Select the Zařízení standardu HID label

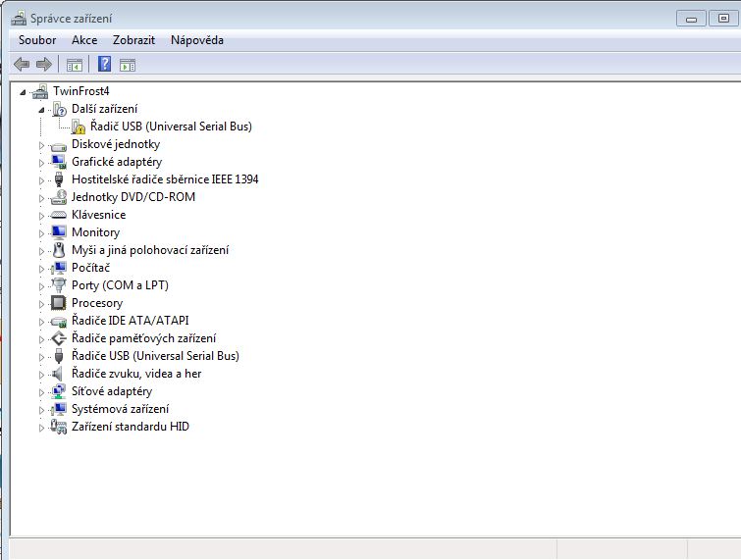coord(131,427)
